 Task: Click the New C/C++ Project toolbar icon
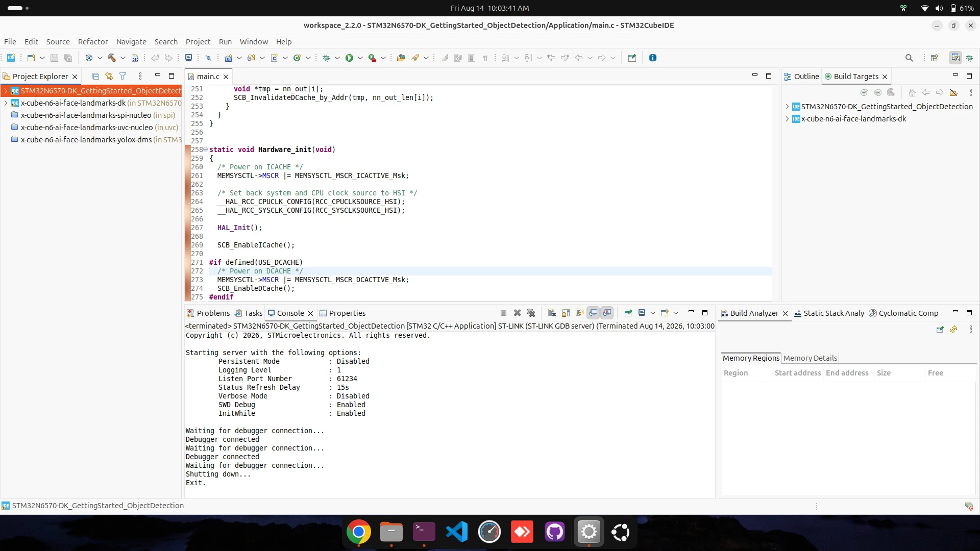228,58
